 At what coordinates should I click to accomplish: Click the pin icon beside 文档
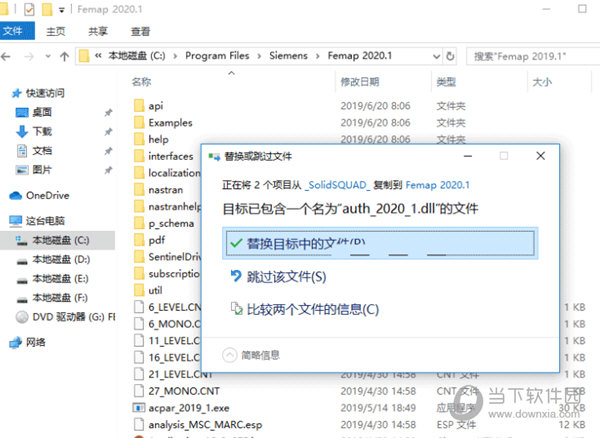click(x=108, y=151)
